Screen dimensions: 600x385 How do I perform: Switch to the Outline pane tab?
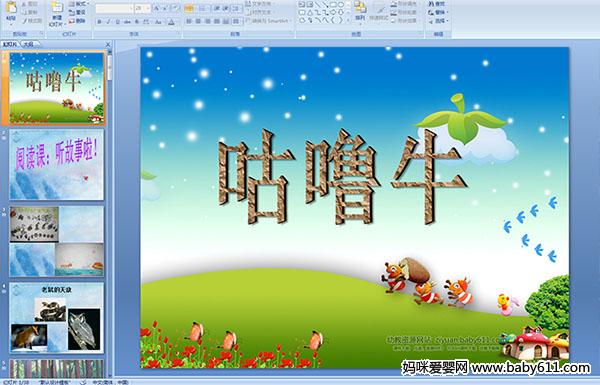pyautogui.click(x=28, y=44)
